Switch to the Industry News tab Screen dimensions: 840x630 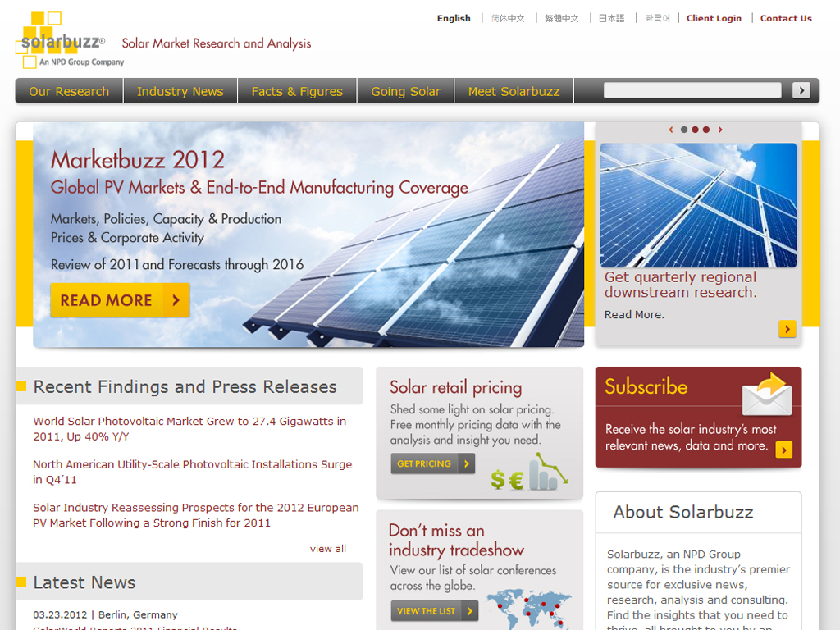180,91
